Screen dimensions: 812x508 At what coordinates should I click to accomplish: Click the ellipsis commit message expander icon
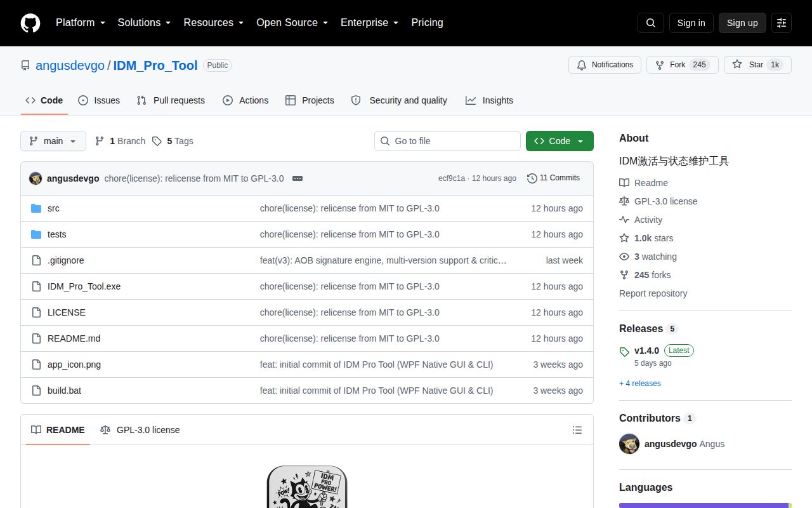point(298,178)
